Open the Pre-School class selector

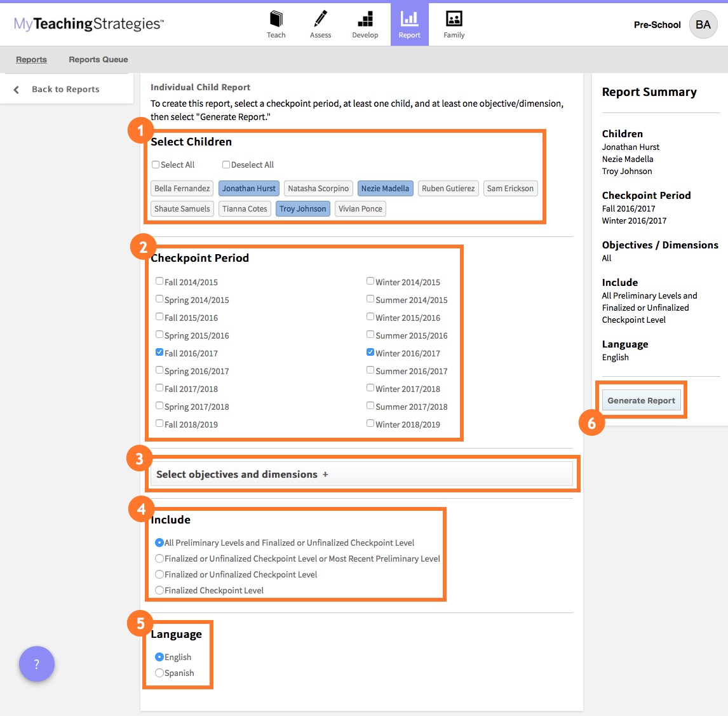point(657,25)
